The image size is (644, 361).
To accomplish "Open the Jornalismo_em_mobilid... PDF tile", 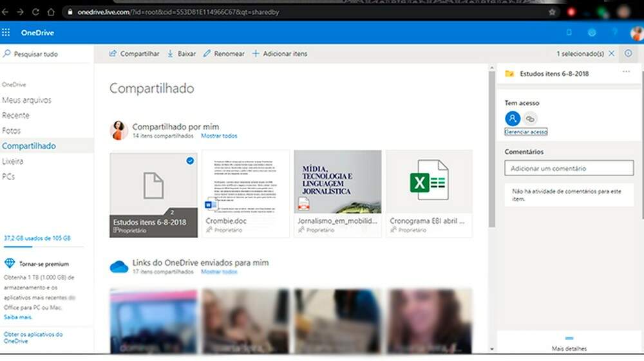I will pos(337,194).
